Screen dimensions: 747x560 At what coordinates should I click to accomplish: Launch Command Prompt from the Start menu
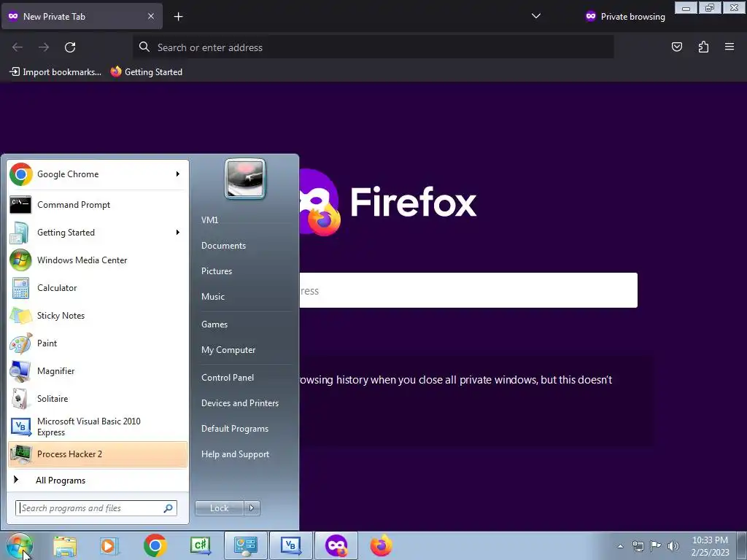pos(98,205)
